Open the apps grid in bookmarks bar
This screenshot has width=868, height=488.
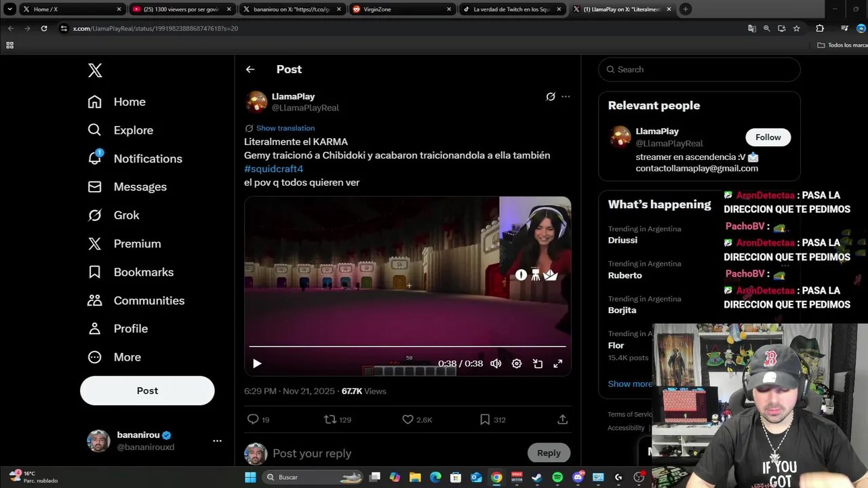tap(9, 45)
